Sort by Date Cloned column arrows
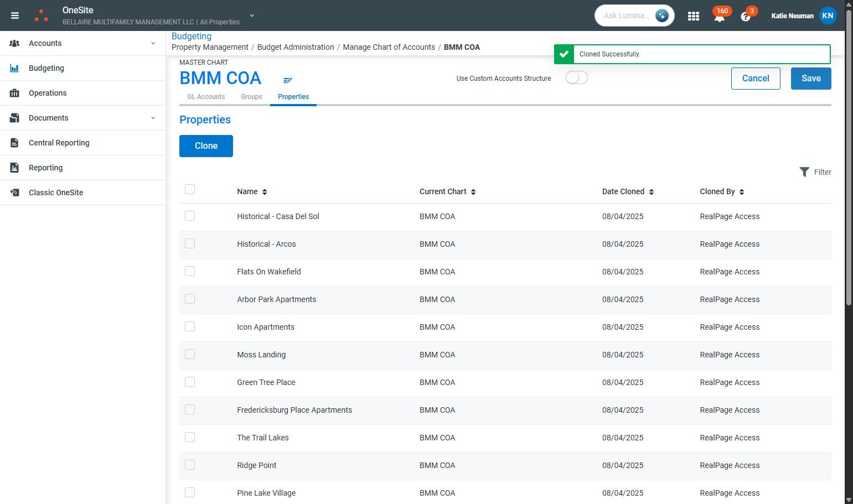The image size is (853, 504). pos(652,192)
